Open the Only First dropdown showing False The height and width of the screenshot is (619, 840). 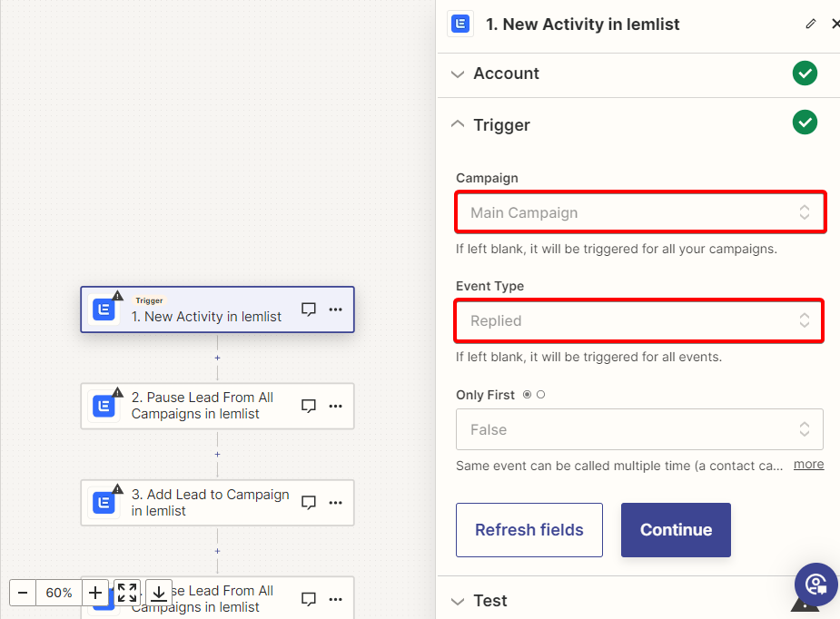pyautogui.click(x=639, y=429)
